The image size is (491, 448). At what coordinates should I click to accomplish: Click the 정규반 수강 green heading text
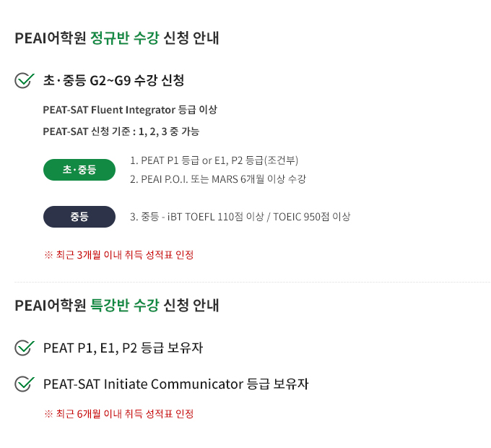(125, 38)
